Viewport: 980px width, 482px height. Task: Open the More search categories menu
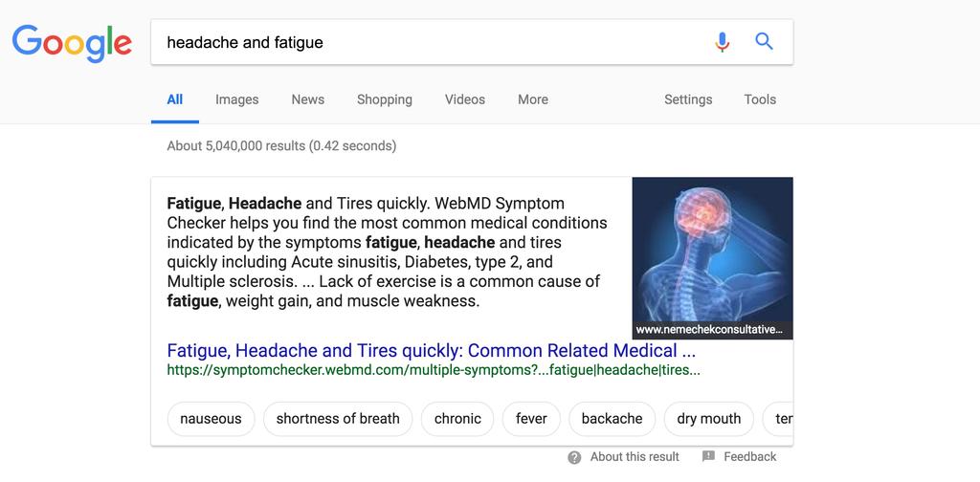click(x=532, y=99)
